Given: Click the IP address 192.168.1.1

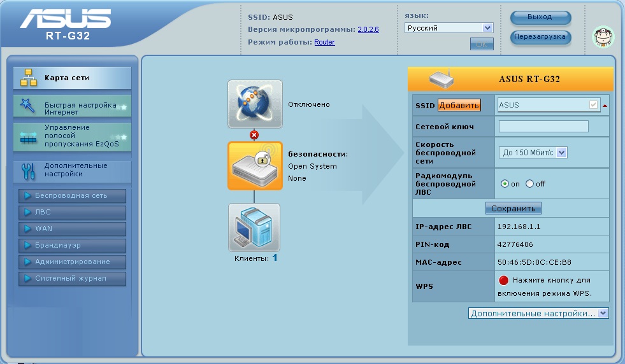Looking at the screenshot, I should coord(519,227).
